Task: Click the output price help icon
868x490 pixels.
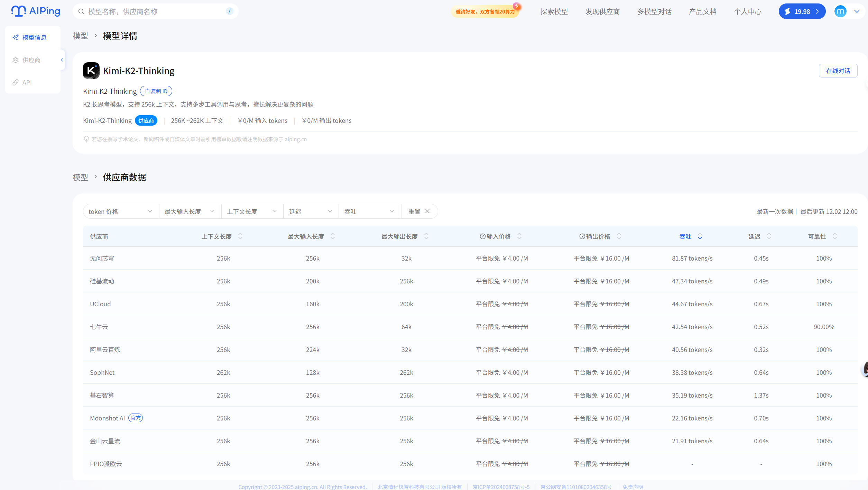Action: pos(582,236)
